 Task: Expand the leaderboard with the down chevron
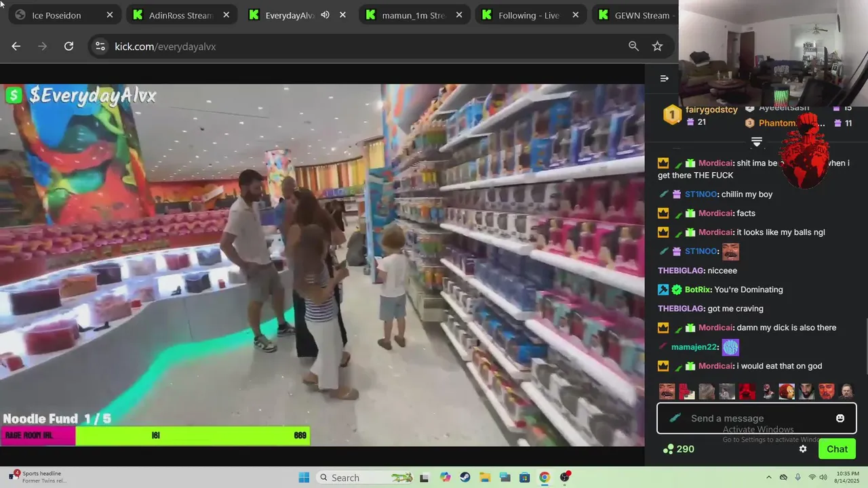tap(757, 142)
